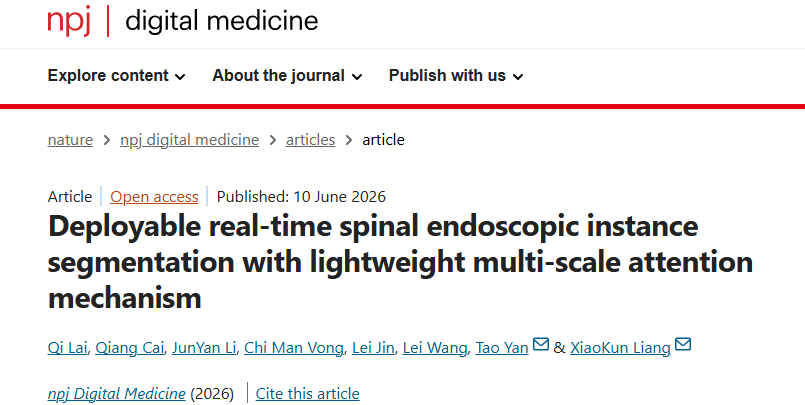805x405 pixels.
Task: Navigate to the articles breadcrumb
Action: point(311,140)
